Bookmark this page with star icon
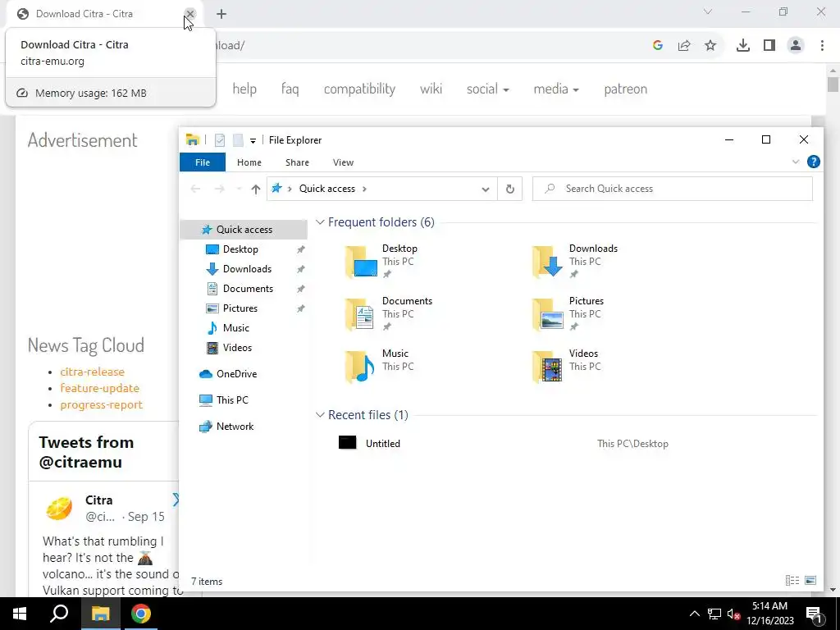Image resolution: width=840 pixels, height=630 pixels. pos(710,46)
